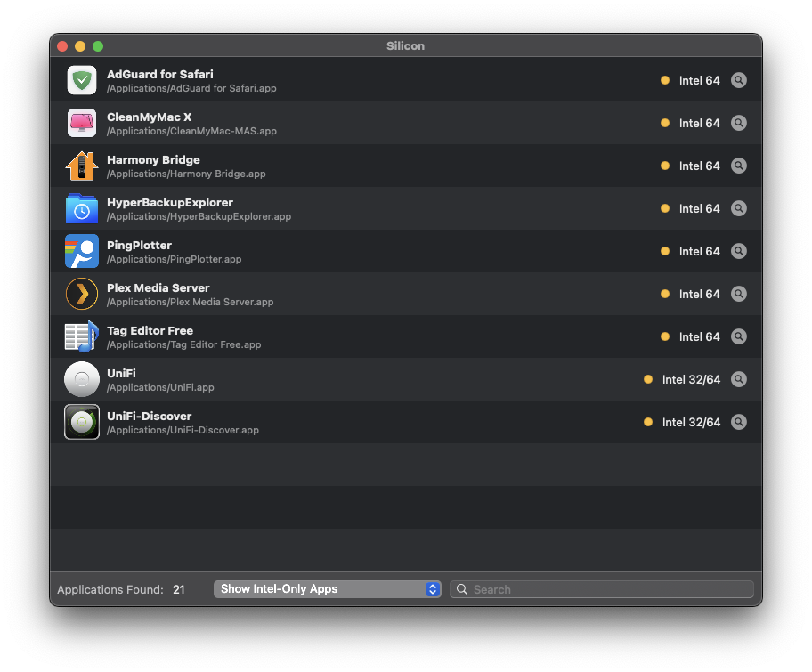Click the Tag Editor Free icon

[x=82, y=336]
